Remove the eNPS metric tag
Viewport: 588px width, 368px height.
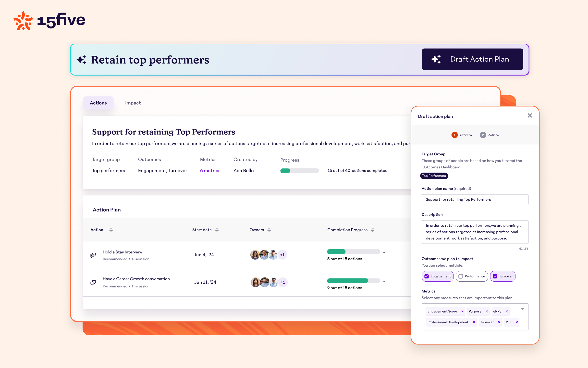(507, 311)
